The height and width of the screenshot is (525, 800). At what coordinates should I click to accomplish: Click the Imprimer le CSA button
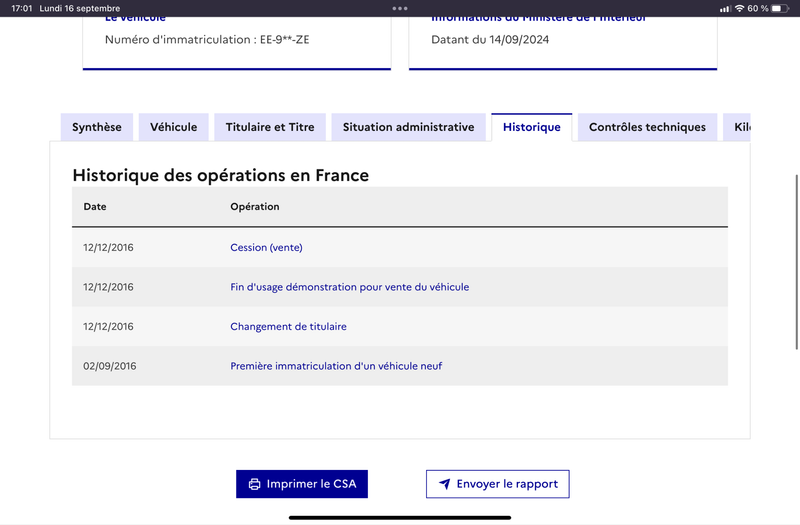click(302, 484)
